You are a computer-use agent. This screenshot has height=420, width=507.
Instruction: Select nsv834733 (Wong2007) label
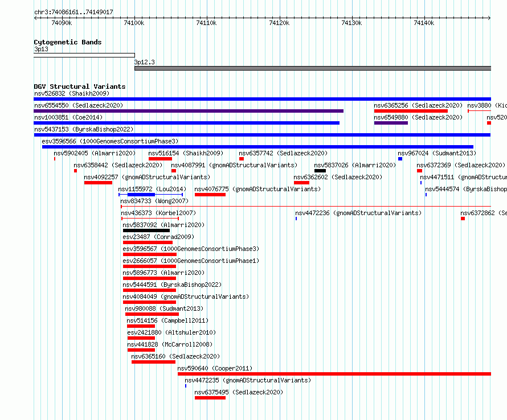click(x=154, y=201)
